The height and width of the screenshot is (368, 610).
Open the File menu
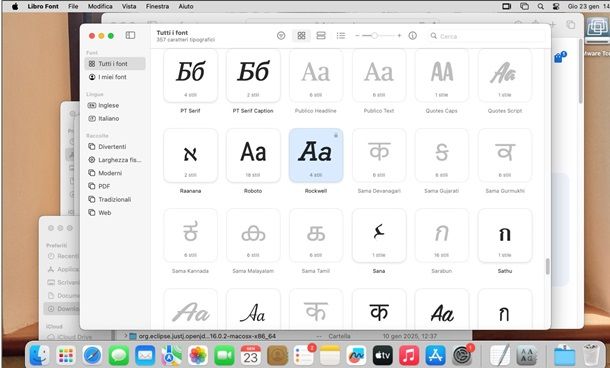tap(73, 6)
